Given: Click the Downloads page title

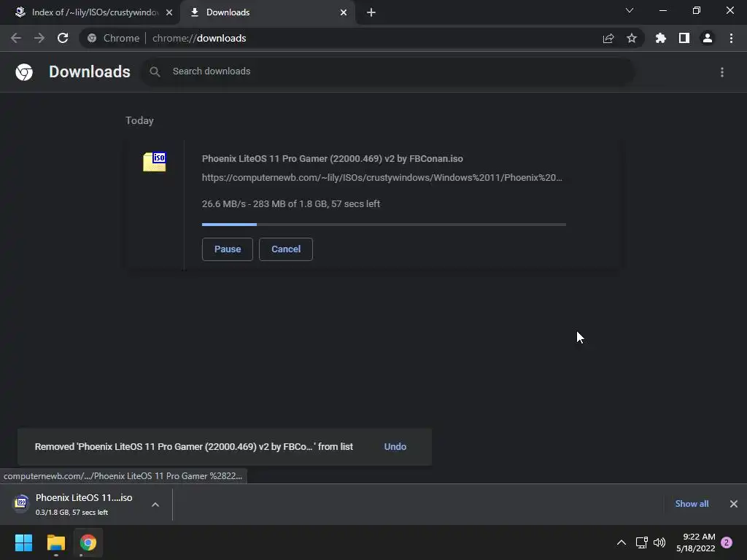Looking at the screenshot, I should point(90,72).
